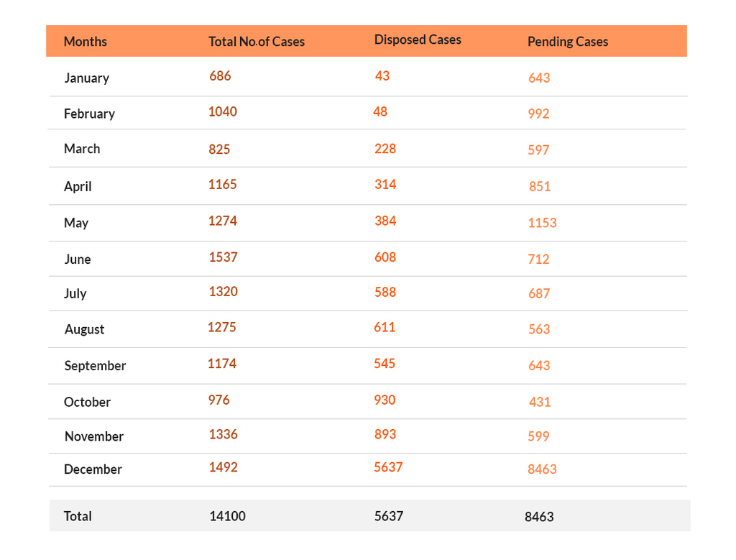
Task: Select December pending cases value 8463
Action: pos(542,469)
